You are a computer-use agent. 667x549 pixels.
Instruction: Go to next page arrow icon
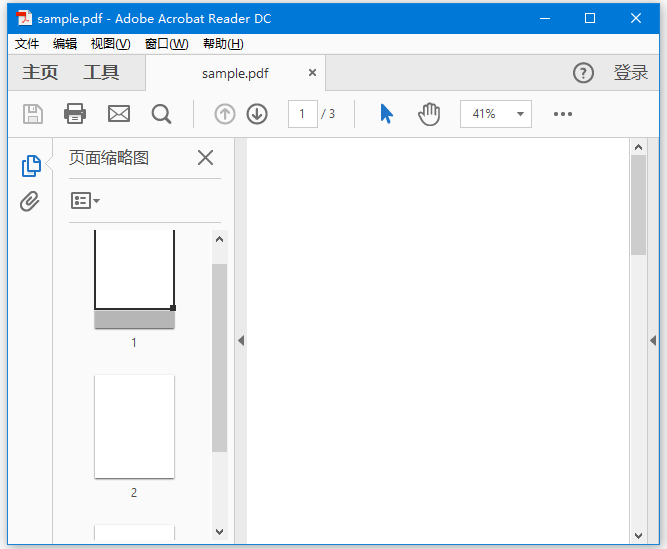pos(257,114)
